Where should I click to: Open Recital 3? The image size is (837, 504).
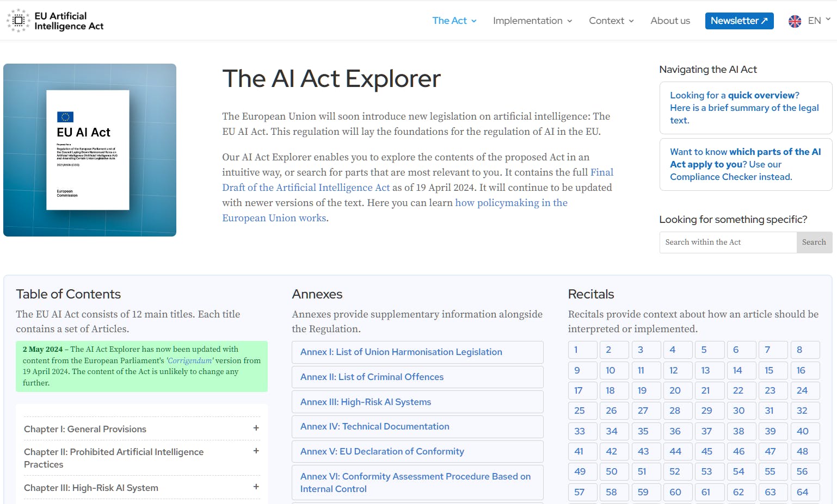[x=646, y=350]
